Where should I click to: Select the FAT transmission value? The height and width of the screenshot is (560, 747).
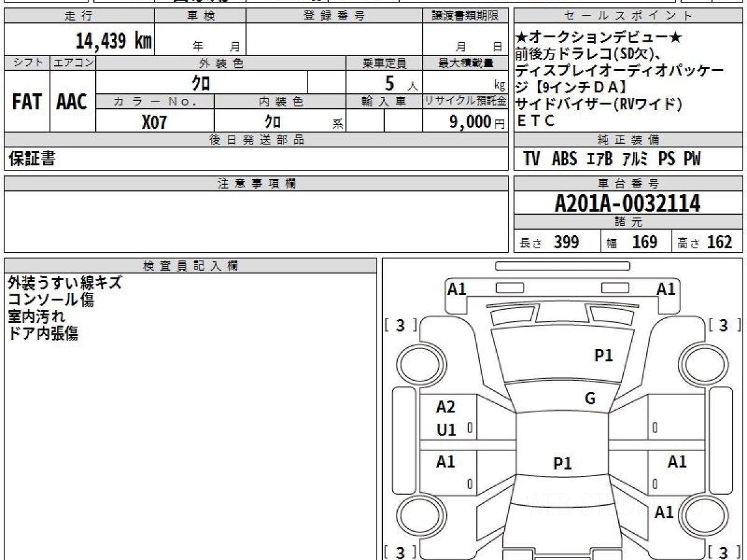[x=27, y=102]
